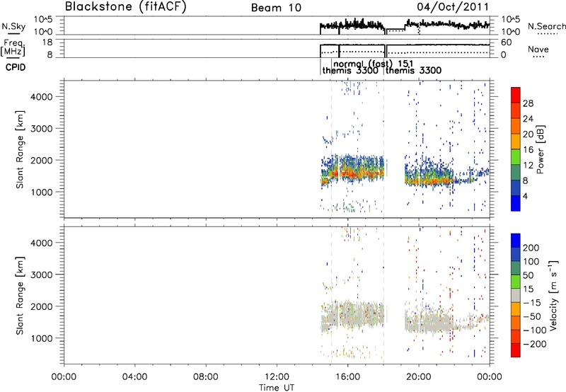Viewport: 566px width, 392px height.
Task: Click the 'N.Search' legend label
Action: (546, 26)
